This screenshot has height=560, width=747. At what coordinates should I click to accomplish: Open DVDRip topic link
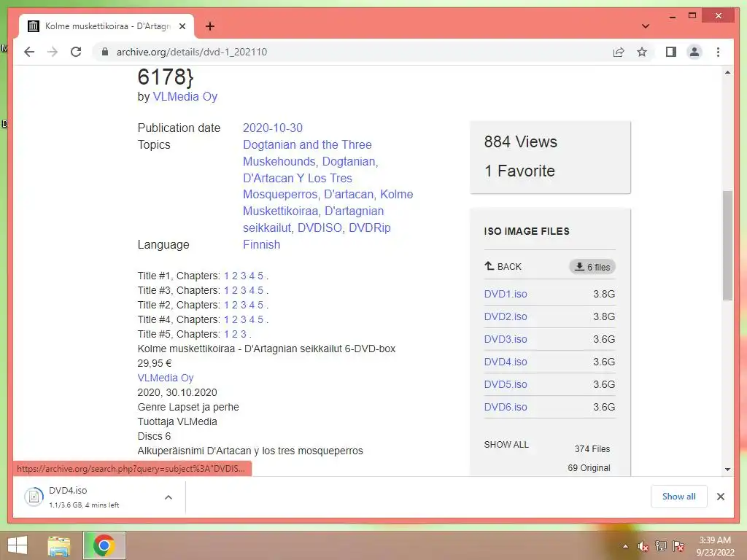tap(370, 227)
